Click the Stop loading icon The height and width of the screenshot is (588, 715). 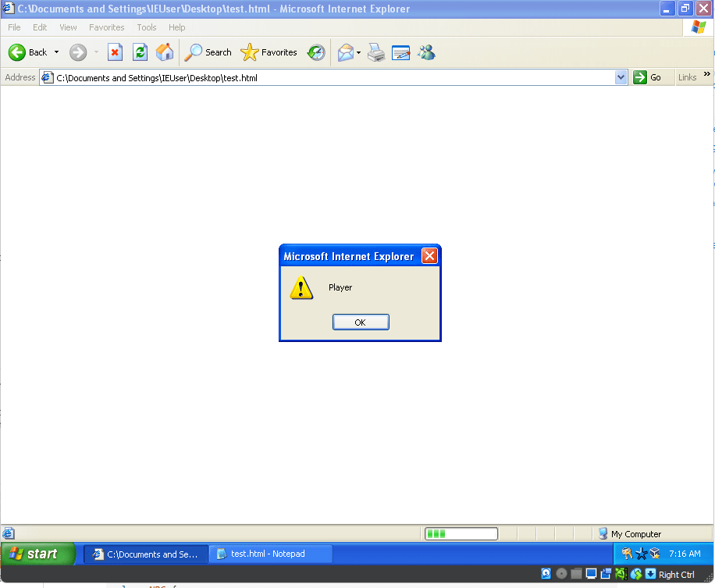click(x=116, y=52)
